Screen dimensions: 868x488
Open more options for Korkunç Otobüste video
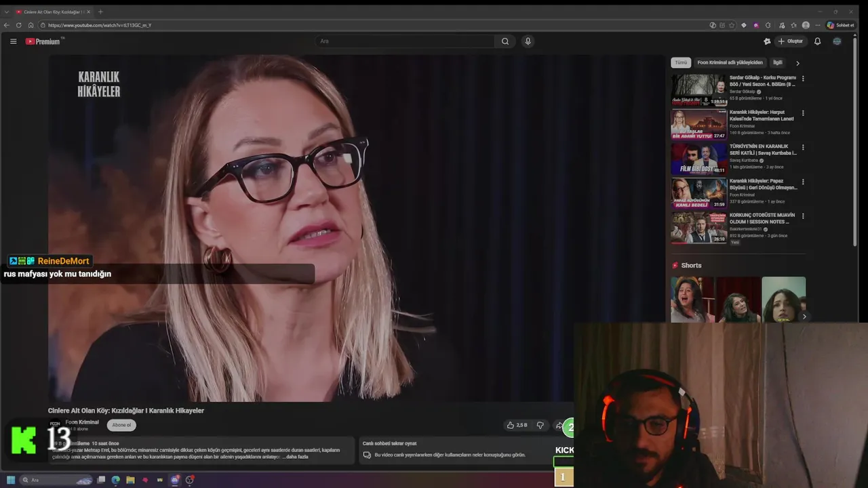803,216
